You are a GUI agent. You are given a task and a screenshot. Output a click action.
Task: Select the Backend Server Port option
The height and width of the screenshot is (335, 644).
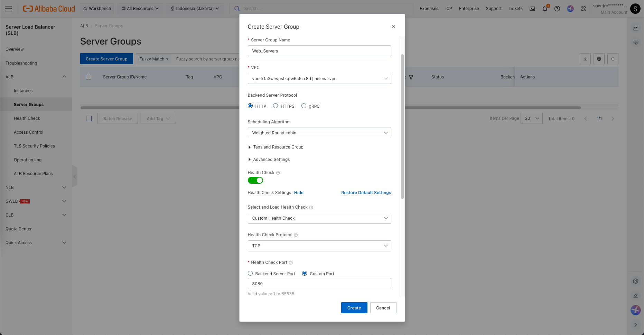click(x=250, y=274)
